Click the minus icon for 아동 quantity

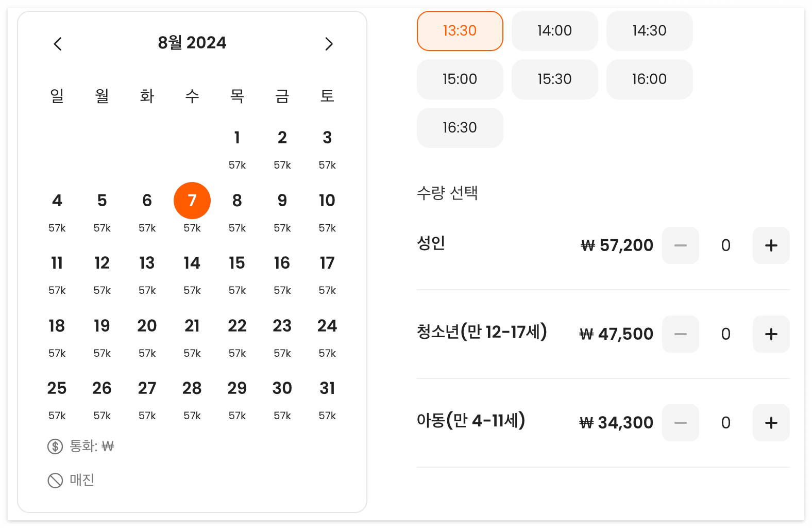click(680, 423)
